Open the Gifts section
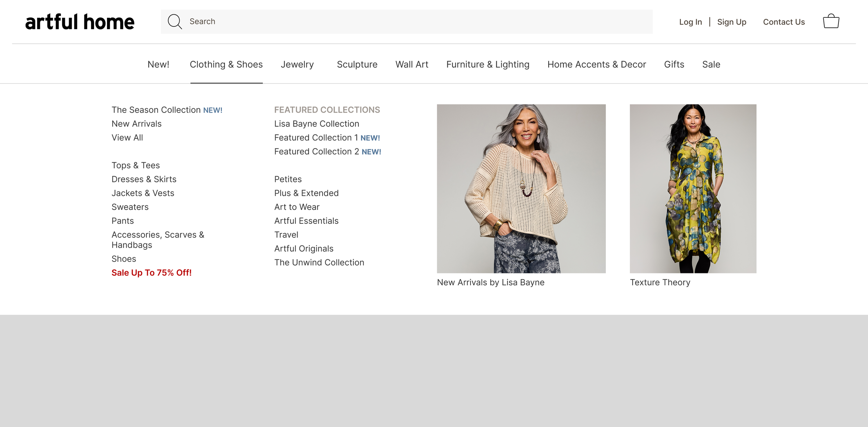 674,64
